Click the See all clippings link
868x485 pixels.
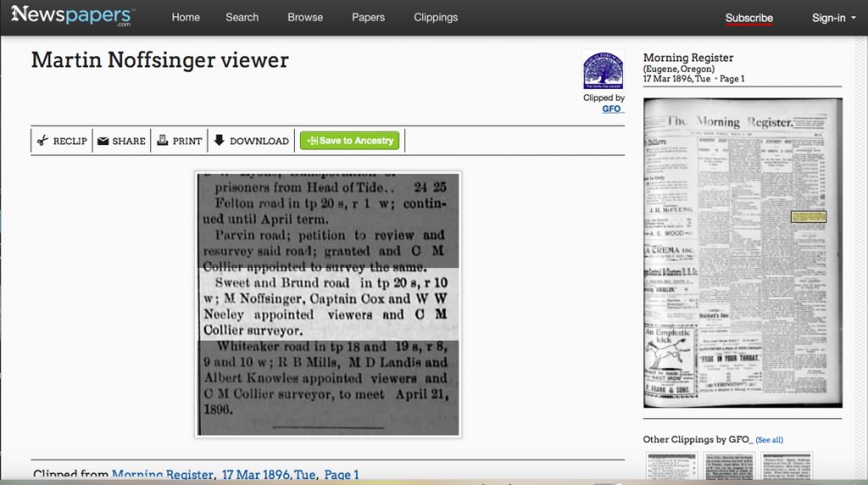tap(769, 440)
